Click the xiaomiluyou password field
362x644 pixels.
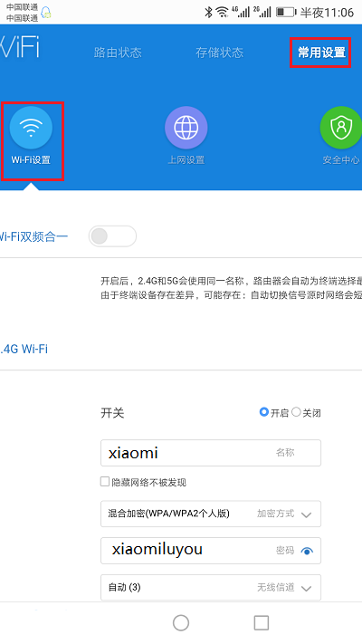tap(211, 551)
